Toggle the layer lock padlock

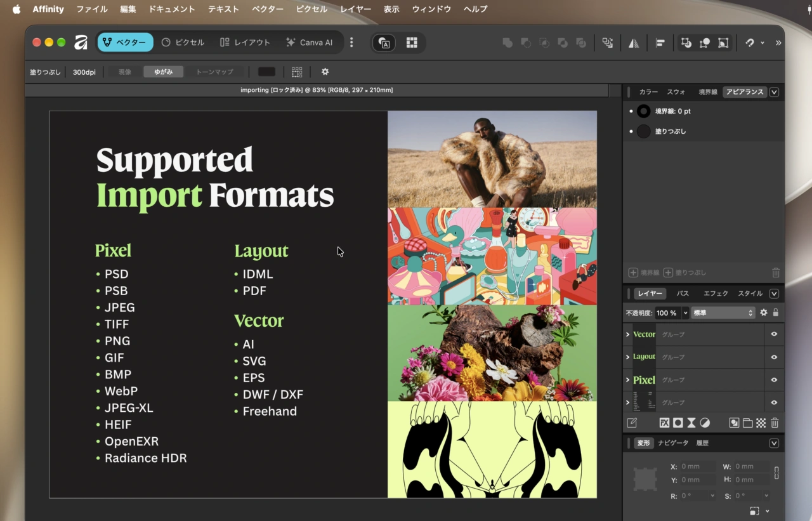pos(775,313)
